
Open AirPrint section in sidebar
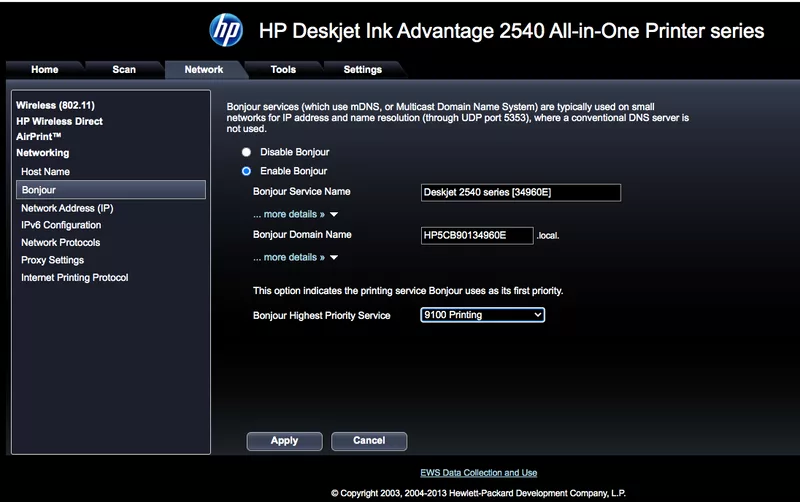click(x=39, y=136)
